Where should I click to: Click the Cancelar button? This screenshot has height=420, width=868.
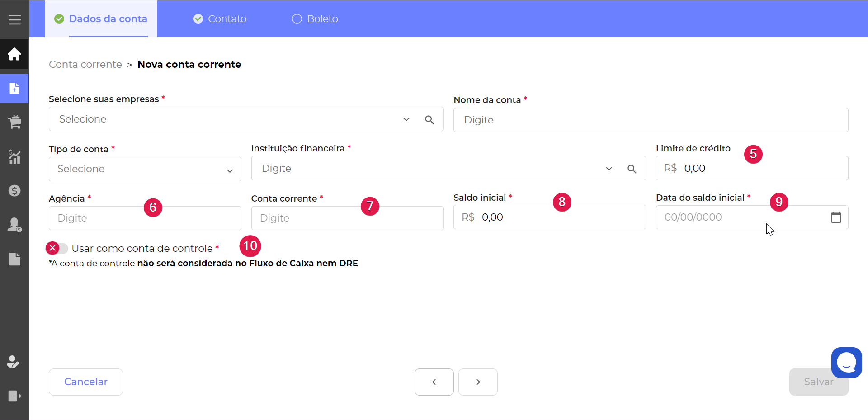point(86,382)
